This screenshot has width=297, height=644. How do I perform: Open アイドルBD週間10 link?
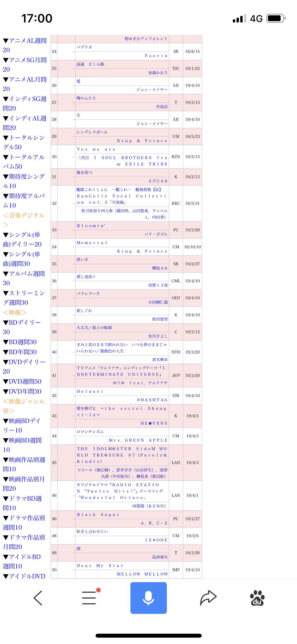[22, 562]
